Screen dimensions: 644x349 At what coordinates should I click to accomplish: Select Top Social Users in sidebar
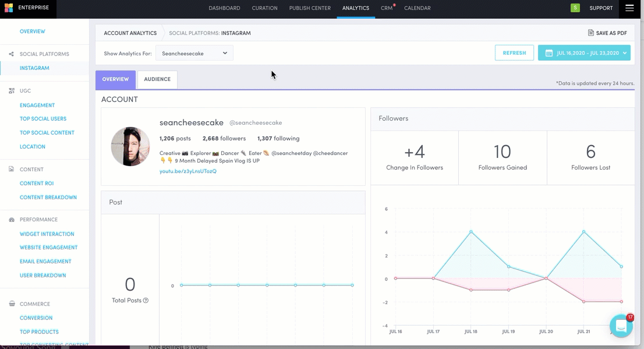pyautogui.click(x=43, y=119)
